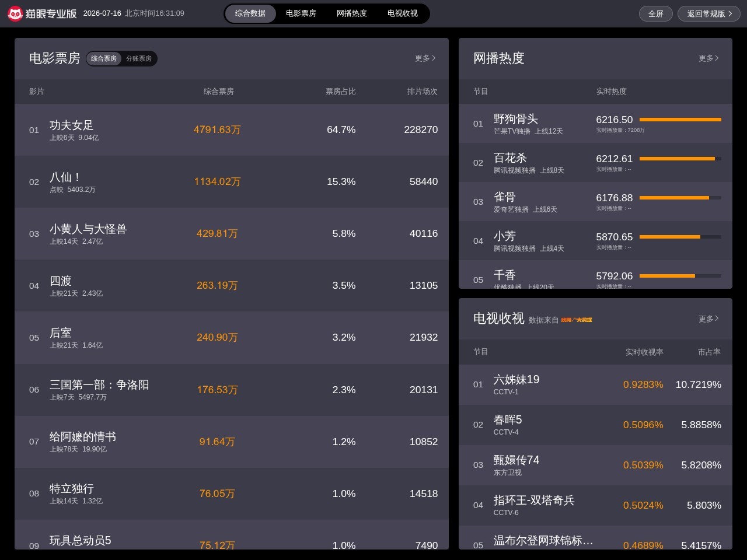Click the chevron arrow in 返回常规版
The image size is (747, 560).
[730, 13]
